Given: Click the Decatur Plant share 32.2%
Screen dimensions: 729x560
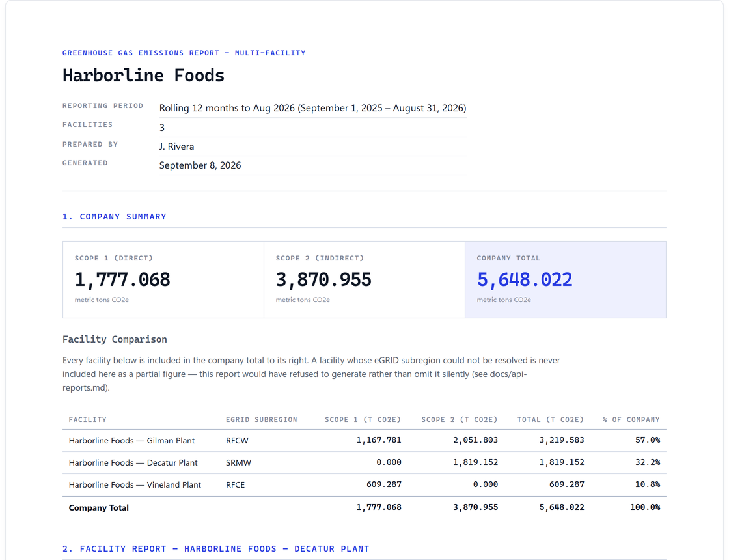Looking at the screenshot, I should click(x=648, y=462).
